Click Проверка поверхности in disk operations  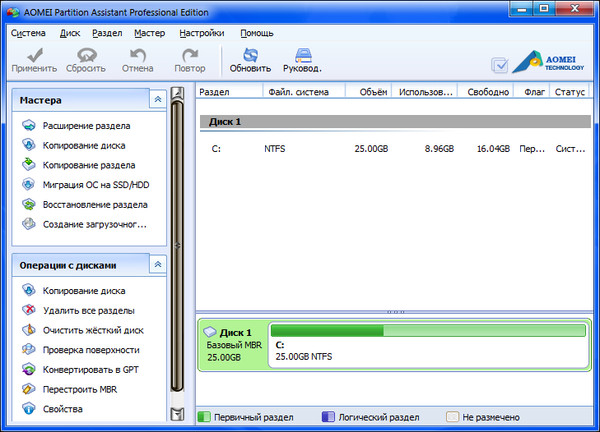tap(90, 350)
